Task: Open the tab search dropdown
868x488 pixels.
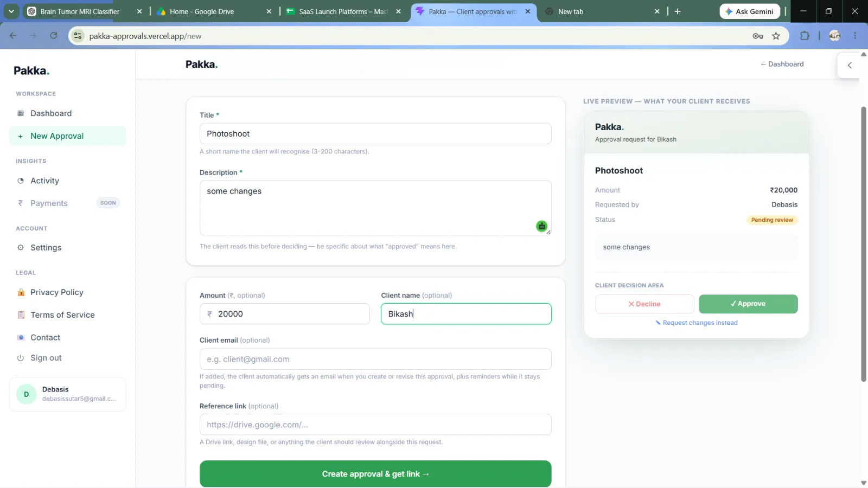Action: tap(11, 11)
